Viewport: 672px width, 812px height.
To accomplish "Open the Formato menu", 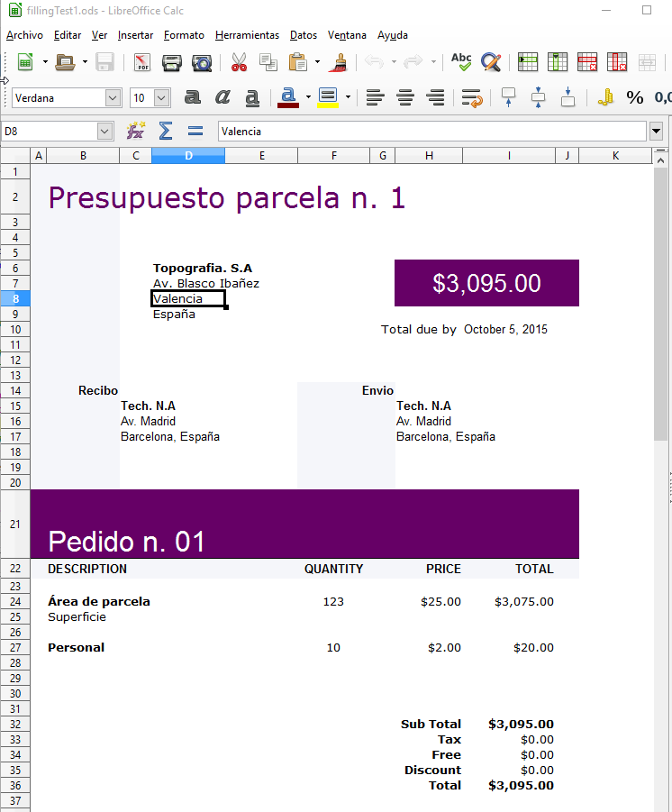I will tap(184, 35).
